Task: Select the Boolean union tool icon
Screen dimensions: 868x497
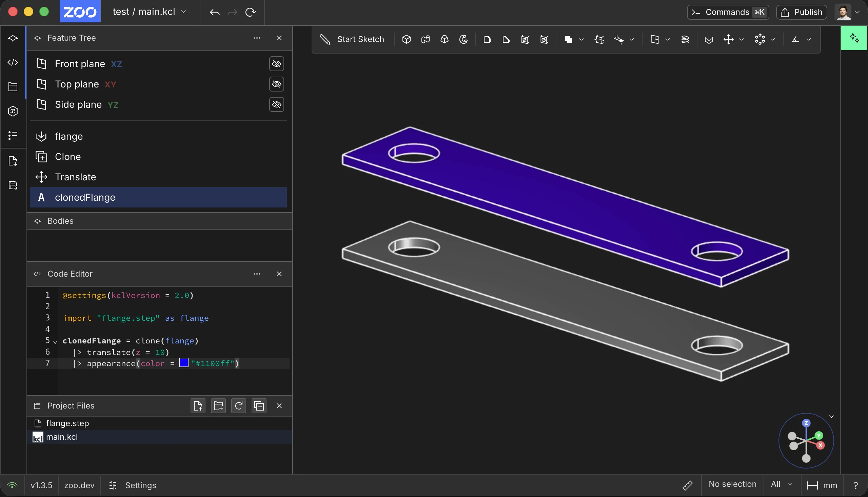Action: 568,39
